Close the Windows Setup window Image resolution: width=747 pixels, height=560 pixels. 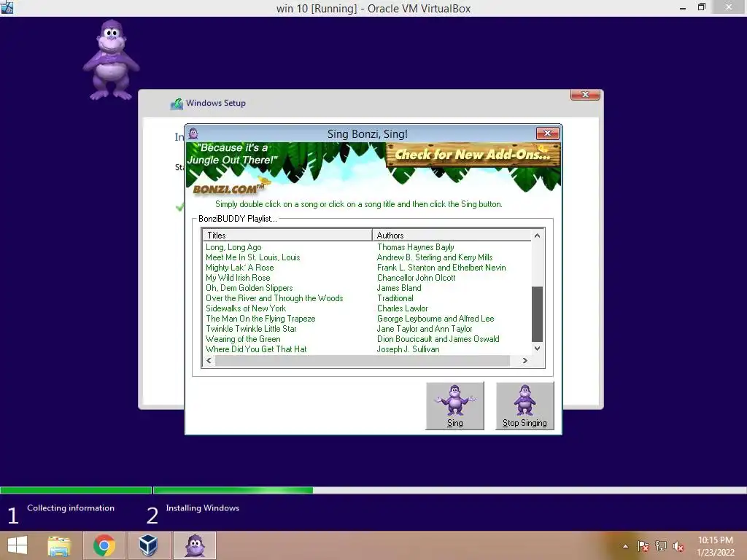[x=585, y=94]
